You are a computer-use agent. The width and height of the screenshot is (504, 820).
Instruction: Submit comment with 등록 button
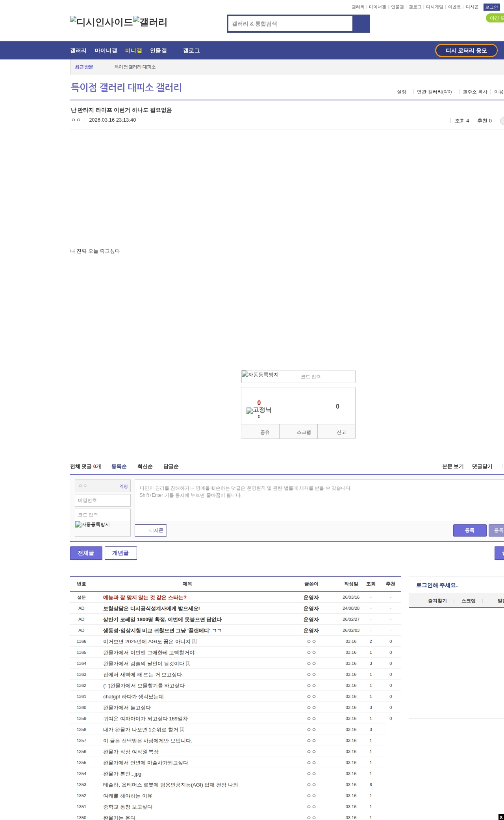pos(469,530)
